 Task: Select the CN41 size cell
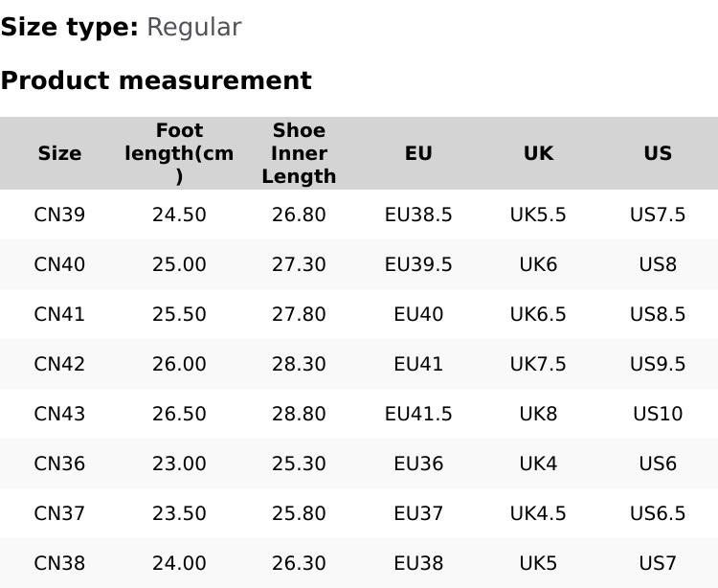[59, 314]
